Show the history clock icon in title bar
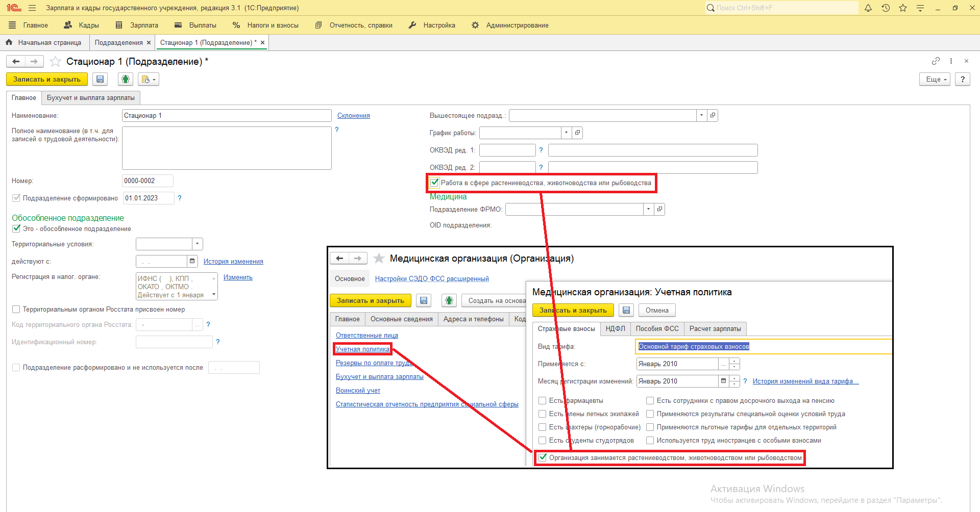Screen dimensions: 980x512 886,8
